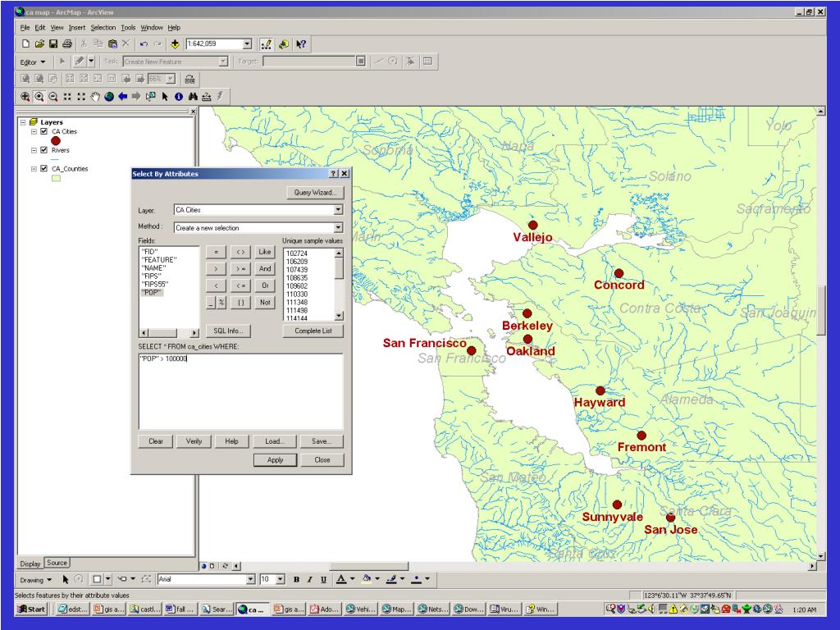Toggle the CA_Counties layer checkbox
The height and width of the screenshot is (630, 840).
(x=44, y=168)
